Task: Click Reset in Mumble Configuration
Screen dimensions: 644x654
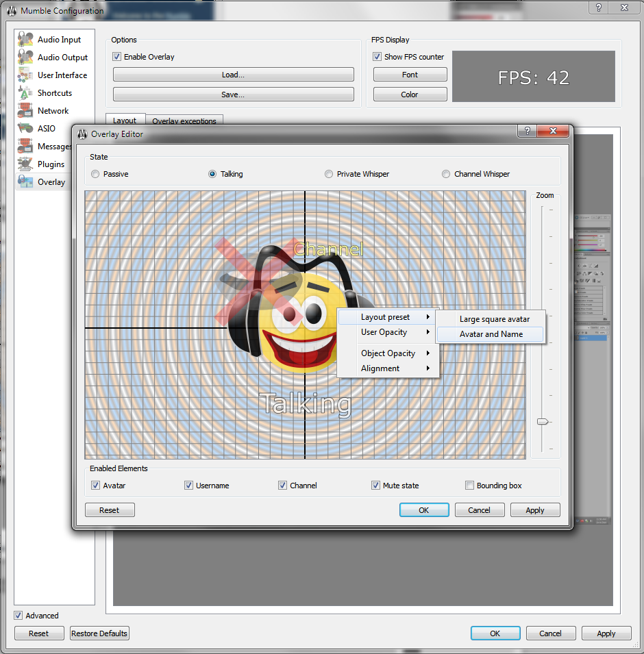Action: (x=39, y=633)
